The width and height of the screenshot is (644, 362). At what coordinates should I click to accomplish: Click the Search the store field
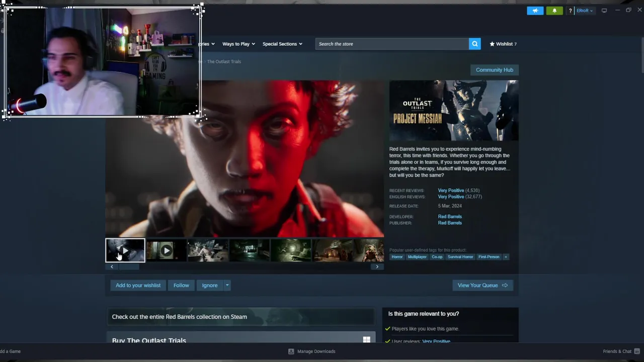pos(392,44)
